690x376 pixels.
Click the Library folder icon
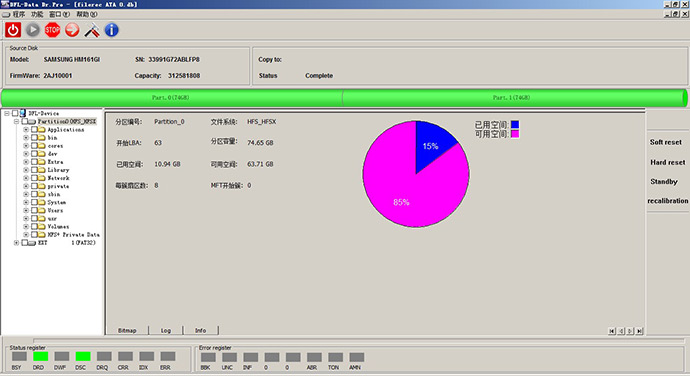click(42, 170)
